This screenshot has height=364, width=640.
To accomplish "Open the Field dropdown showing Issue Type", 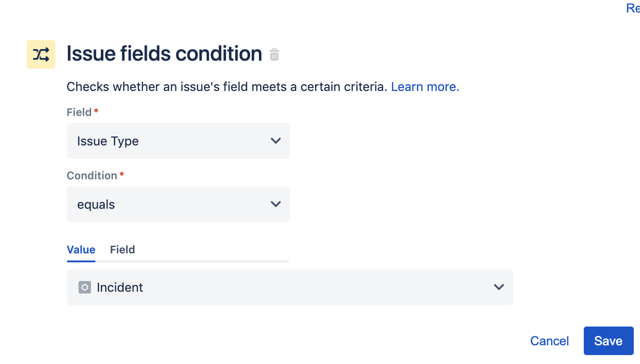I will pyautogui.click(x=179, y=141).
